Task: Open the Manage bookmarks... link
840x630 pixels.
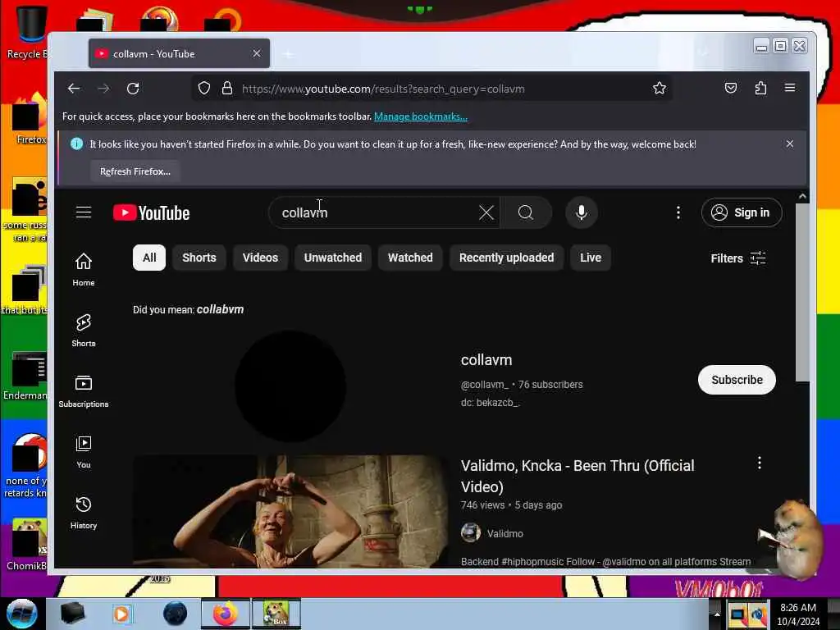Action: tap(421, 116)
